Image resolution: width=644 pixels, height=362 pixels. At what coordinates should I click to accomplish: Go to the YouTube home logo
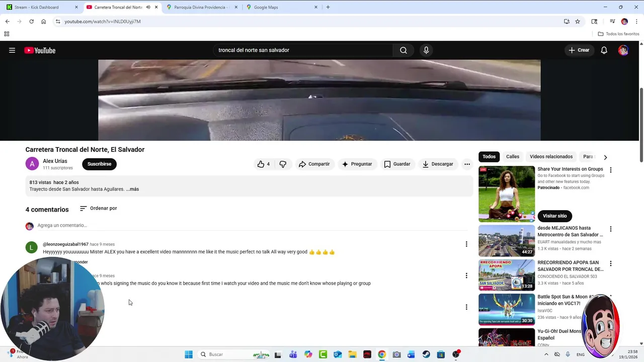40,50
